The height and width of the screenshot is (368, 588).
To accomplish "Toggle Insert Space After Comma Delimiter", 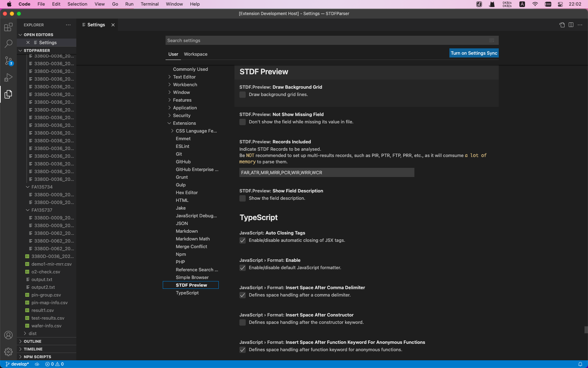I will pos(243,295).
